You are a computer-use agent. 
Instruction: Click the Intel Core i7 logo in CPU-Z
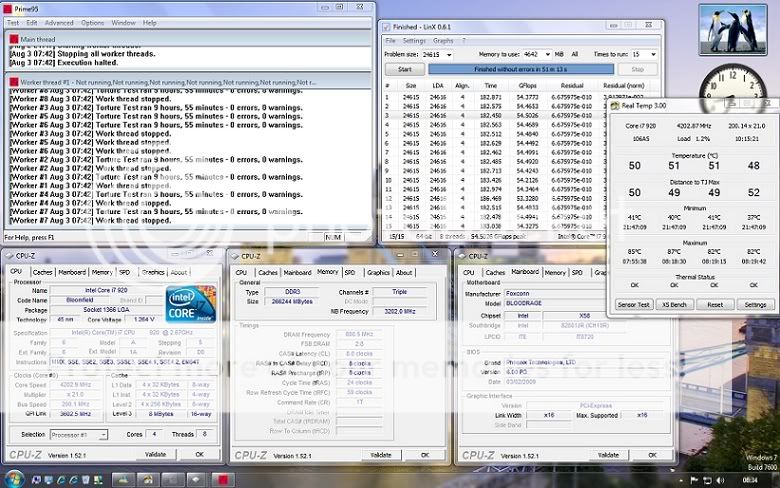191,303
